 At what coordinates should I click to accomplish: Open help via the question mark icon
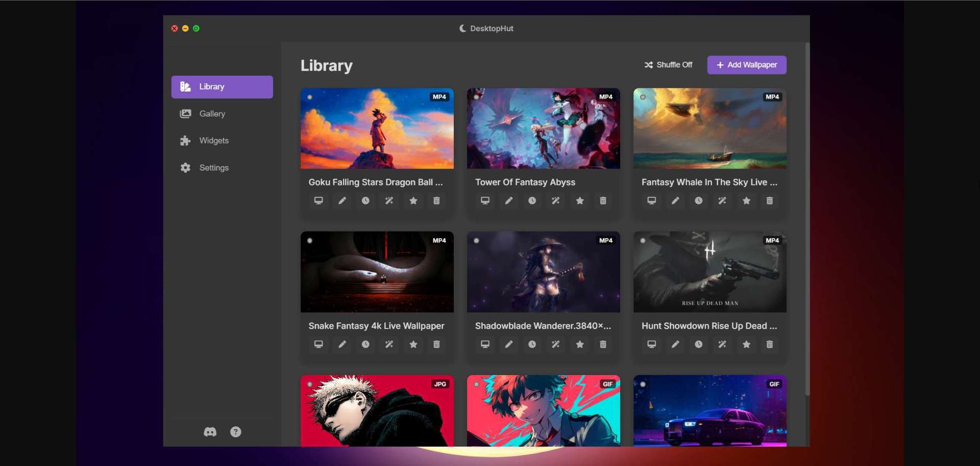(x=235, y=432)
